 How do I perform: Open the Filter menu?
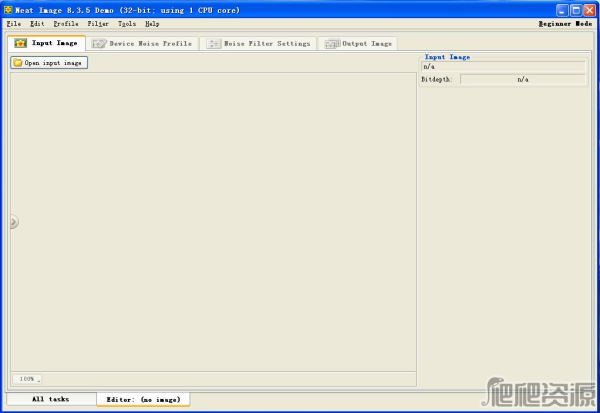[x=98, y=23]
